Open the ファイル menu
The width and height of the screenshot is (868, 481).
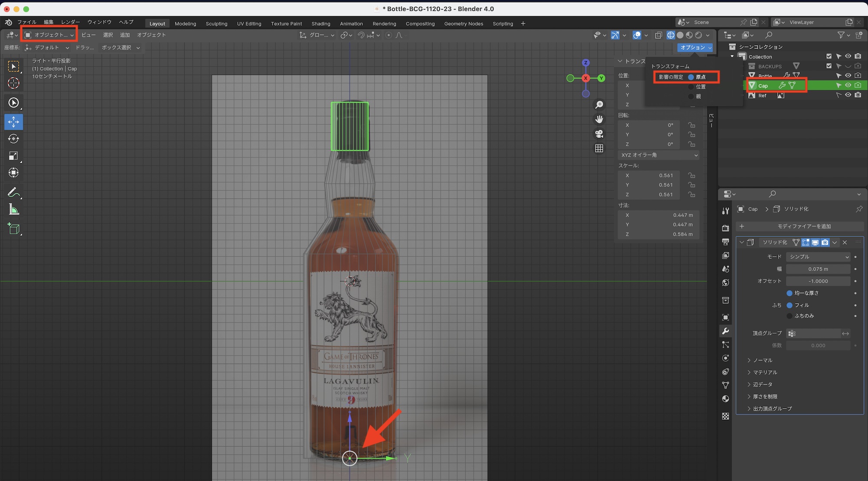click(26, 22)
